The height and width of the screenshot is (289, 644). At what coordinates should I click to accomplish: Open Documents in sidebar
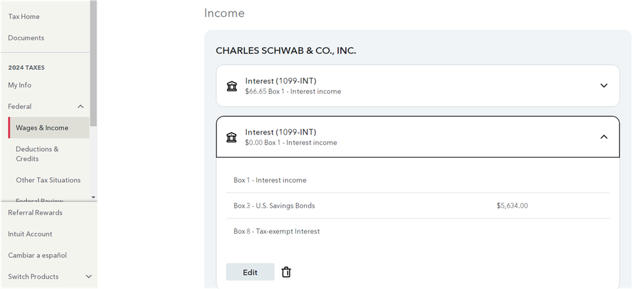tap(26, 38)
